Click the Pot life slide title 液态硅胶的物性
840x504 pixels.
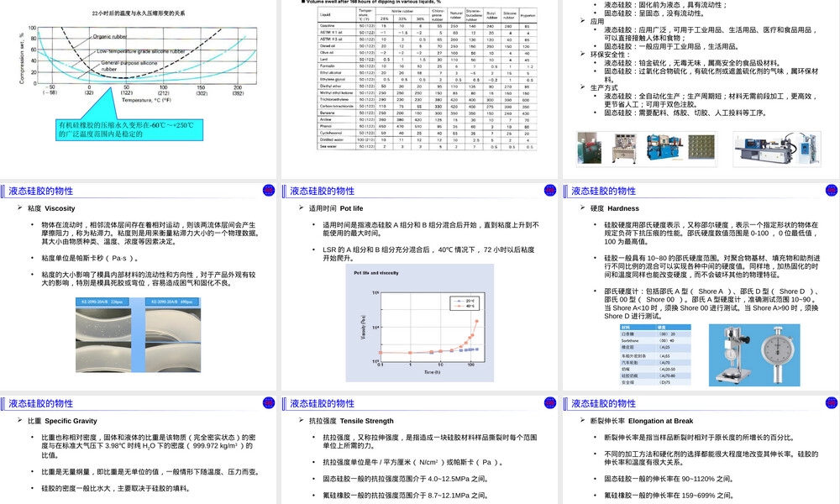pos(322,191)
